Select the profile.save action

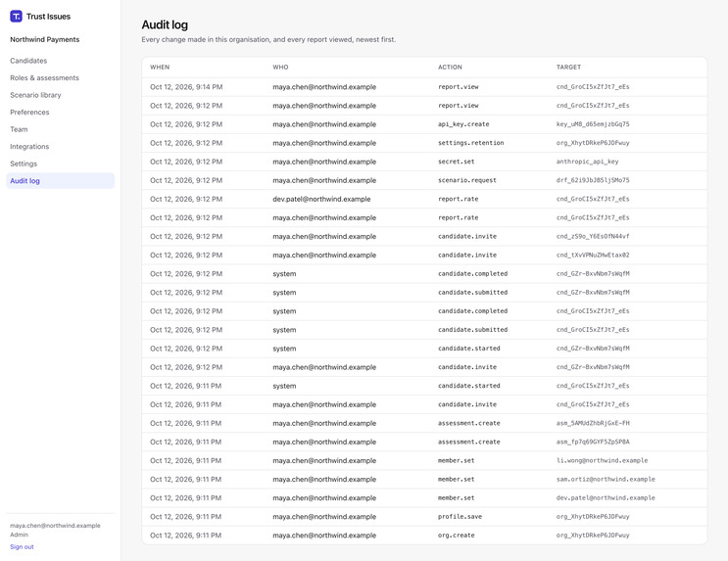460,517
